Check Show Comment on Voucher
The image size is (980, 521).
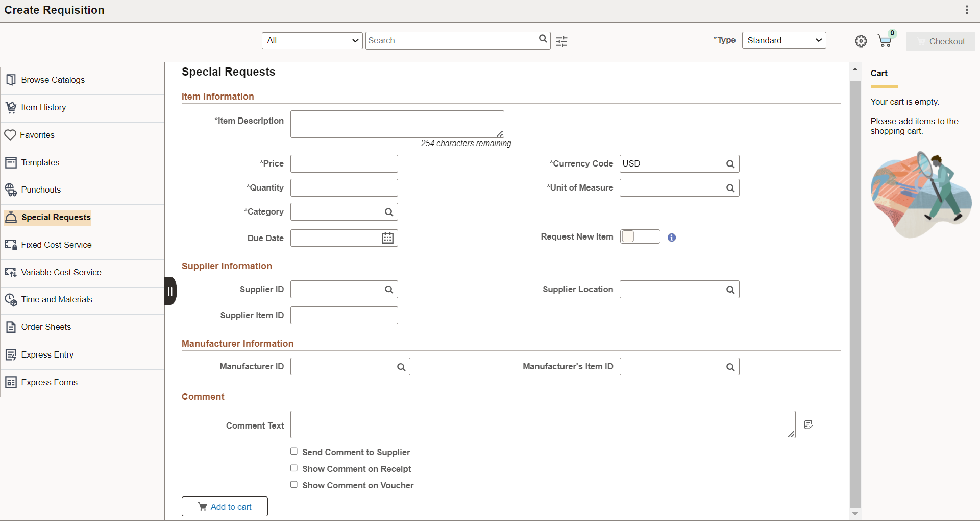294,485
